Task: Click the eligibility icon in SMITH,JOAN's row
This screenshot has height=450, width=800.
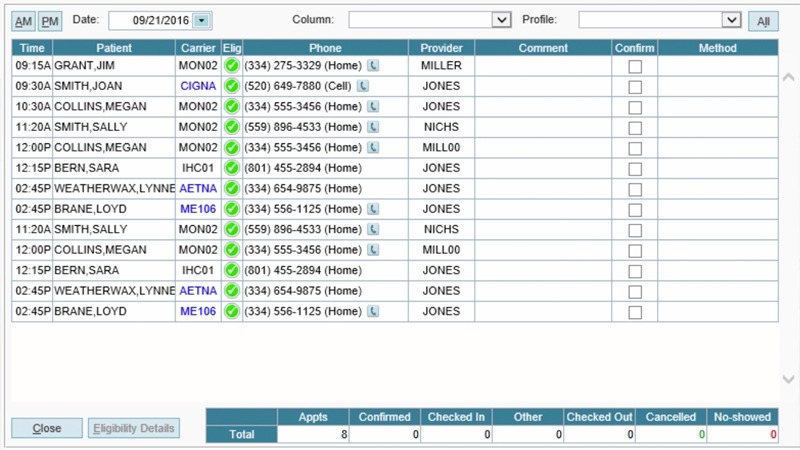Action: tap(232, 86)
